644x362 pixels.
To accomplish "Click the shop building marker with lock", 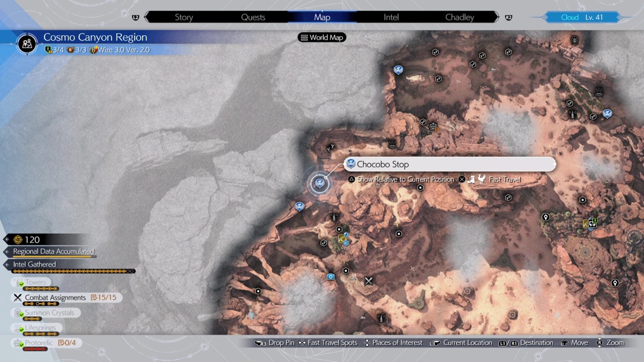I will 433,127.
